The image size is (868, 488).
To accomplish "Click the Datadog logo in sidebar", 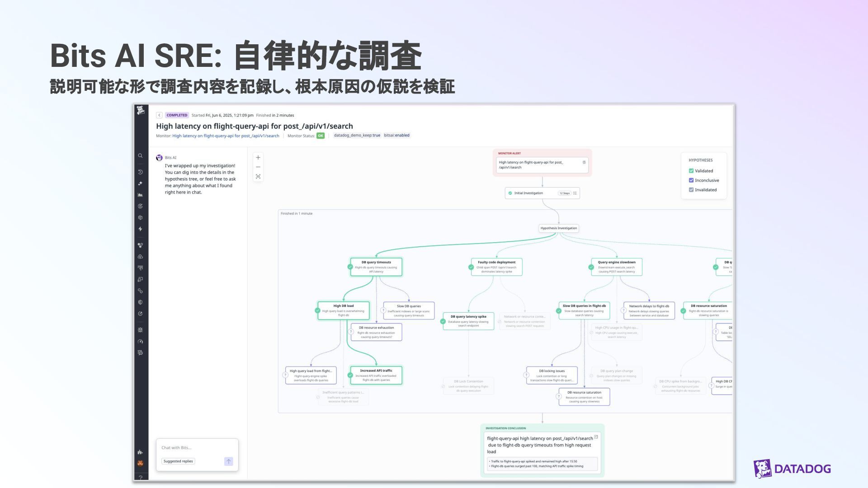I will point(141,111).
